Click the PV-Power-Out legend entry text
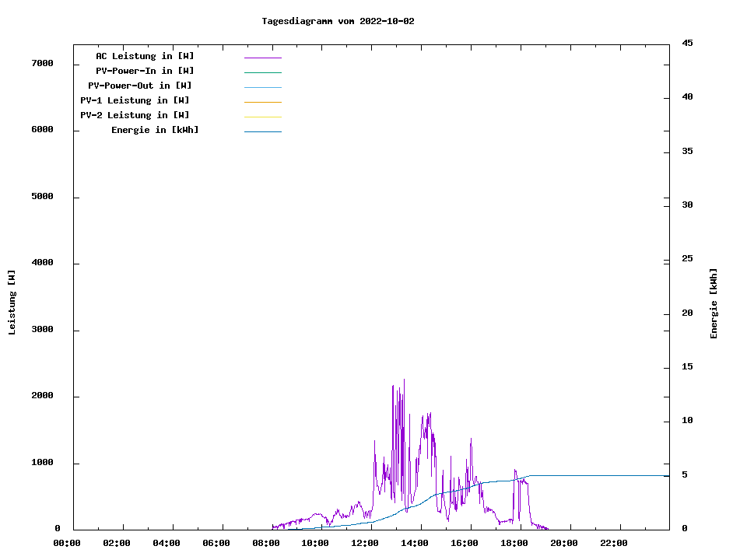The width and height of the screenshot is (747, 560). 140,86
